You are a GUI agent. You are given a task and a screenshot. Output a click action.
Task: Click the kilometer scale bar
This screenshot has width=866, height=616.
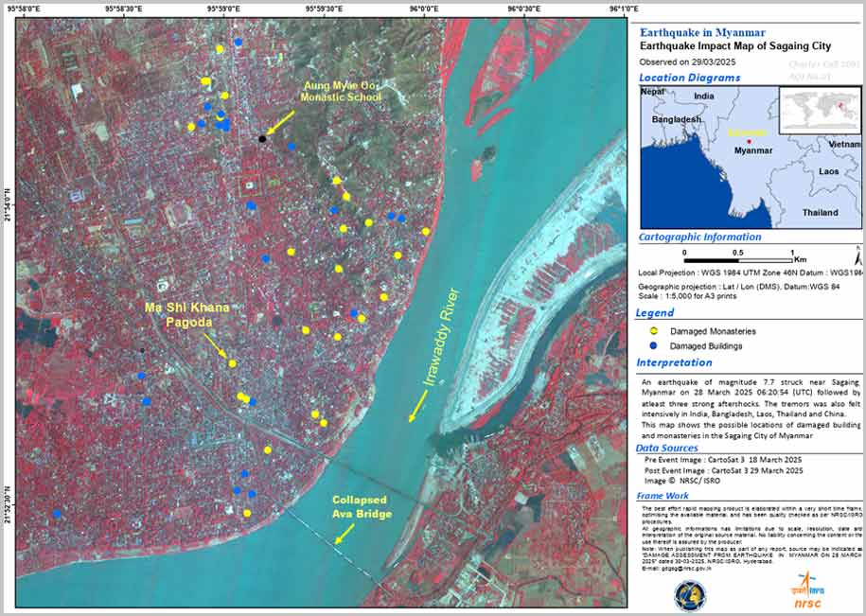(x=738, y=260)
